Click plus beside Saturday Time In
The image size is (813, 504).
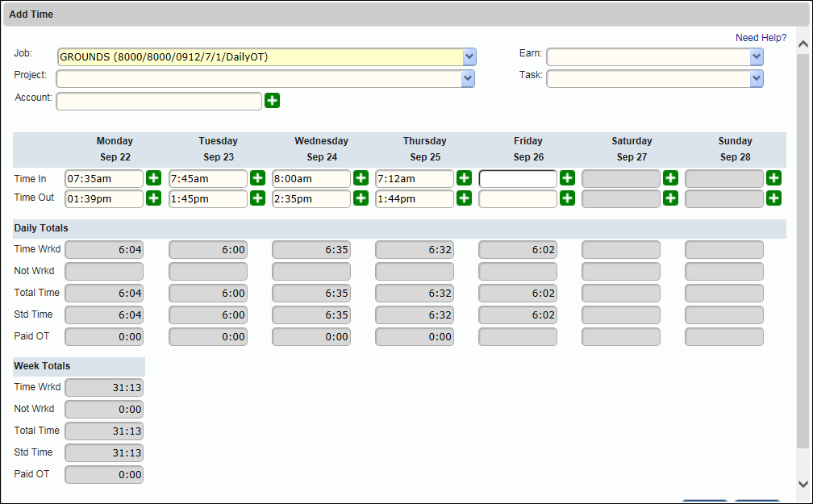click(x=670, y=178)
